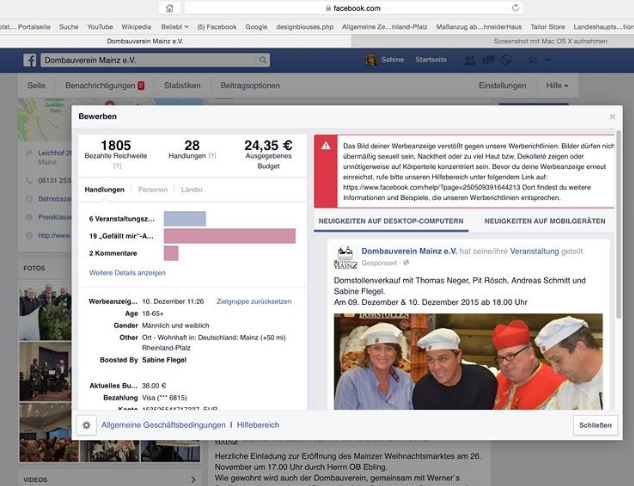This screenshot has width=634, height=486.
Task: Open the Statistiken tab
Action: [182, 86]
